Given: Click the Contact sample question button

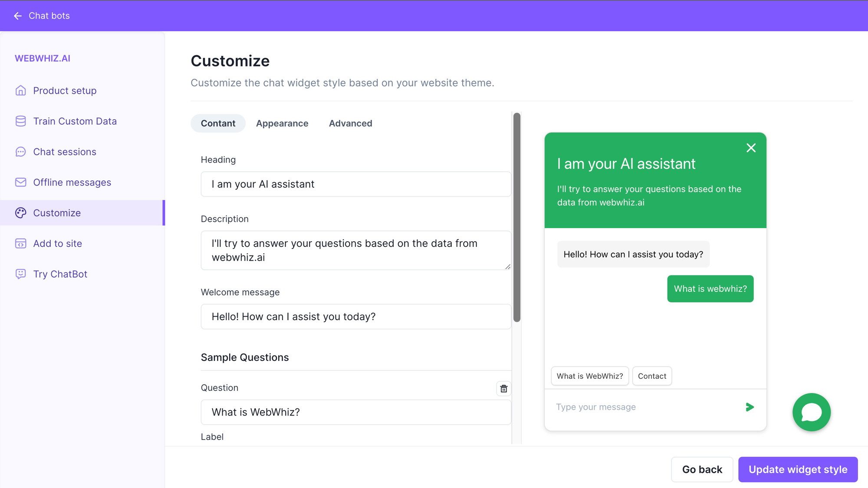Looking at the screenshot, I should 651,375.
